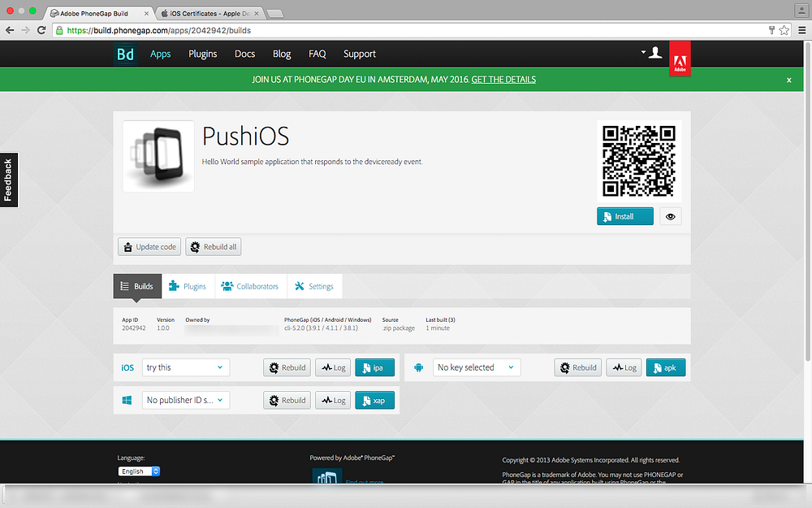Switch to the Settings tab
The image size is (812, 508).
click(314, 286)
